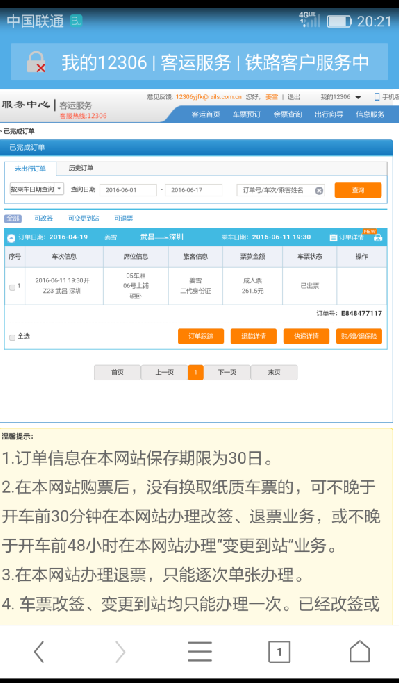
Task: Click the orange 查询 button
Action: point(358,190)
